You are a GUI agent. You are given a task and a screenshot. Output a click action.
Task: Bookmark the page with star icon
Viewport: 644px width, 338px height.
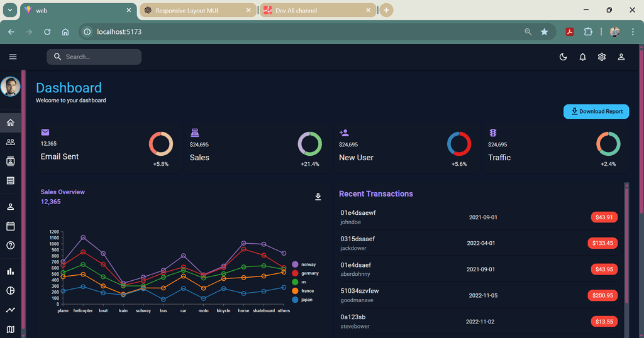point(545,32)
